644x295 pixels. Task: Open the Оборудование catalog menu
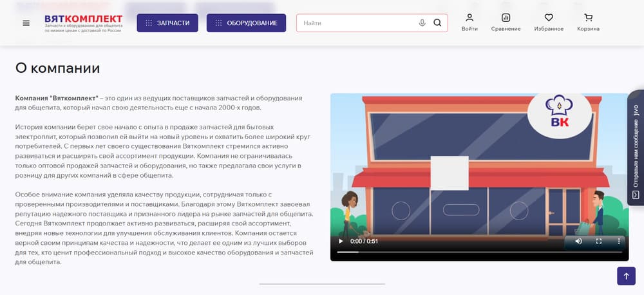(246, 23)
